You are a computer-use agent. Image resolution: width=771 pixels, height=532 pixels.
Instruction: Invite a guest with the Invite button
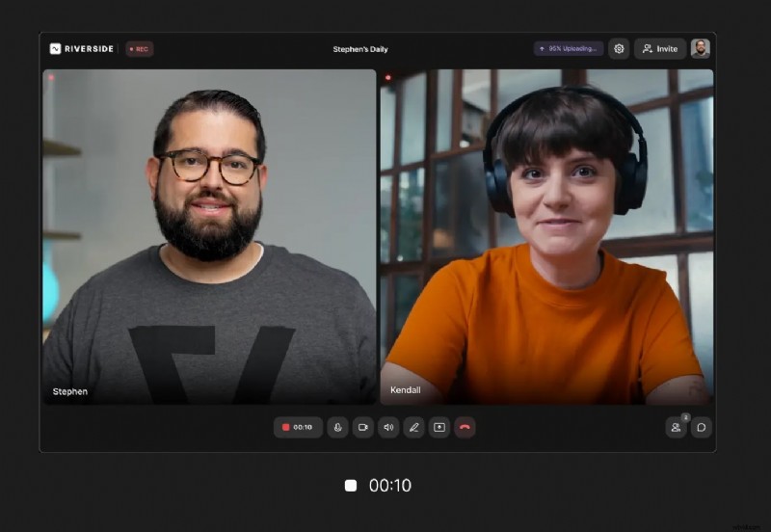point(660,49)
